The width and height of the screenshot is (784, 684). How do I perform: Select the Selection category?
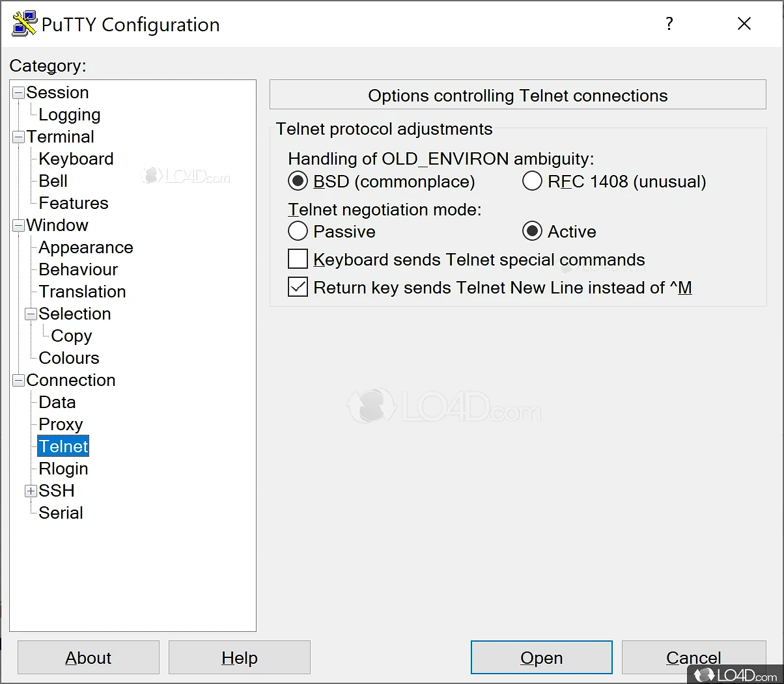click(x=75, y=314)
